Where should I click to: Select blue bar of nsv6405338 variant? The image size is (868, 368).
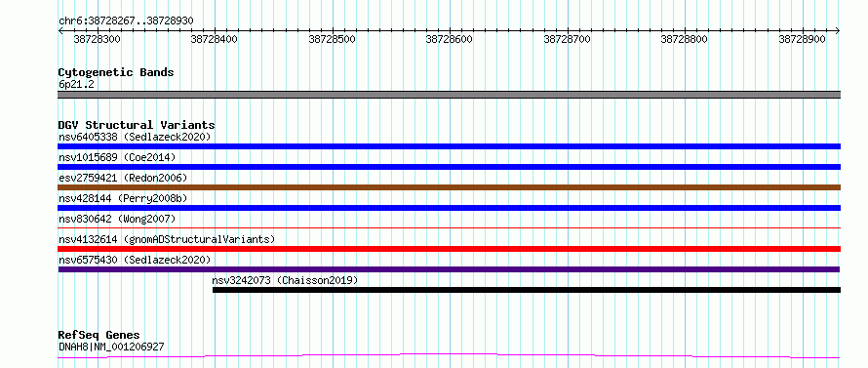[449, 146]
